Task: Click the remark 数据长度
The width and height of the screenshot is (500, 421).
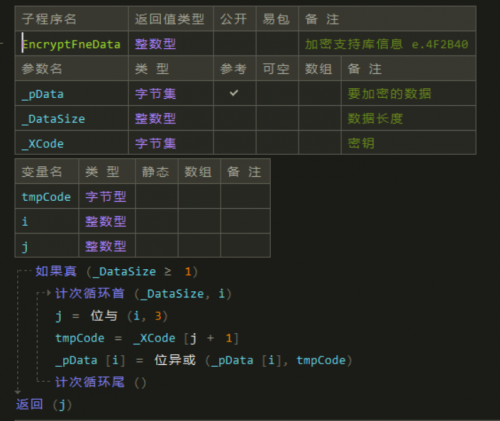Action: (375, 119)
